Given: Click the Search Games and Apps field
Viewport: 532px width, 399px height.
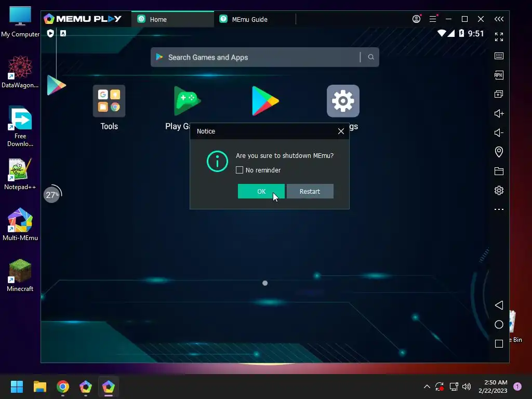Looking at the screenshot, I should pyautogui.click(x=264, y=57).
